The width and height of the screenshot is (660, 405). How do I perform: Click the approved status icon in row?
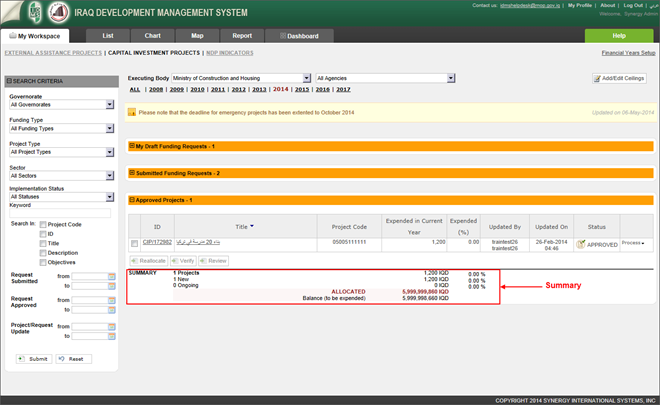click(581, 243)
